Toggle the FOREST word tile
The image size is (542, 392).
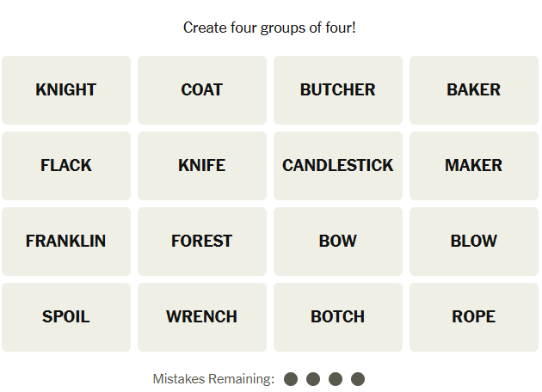[202, 242]
